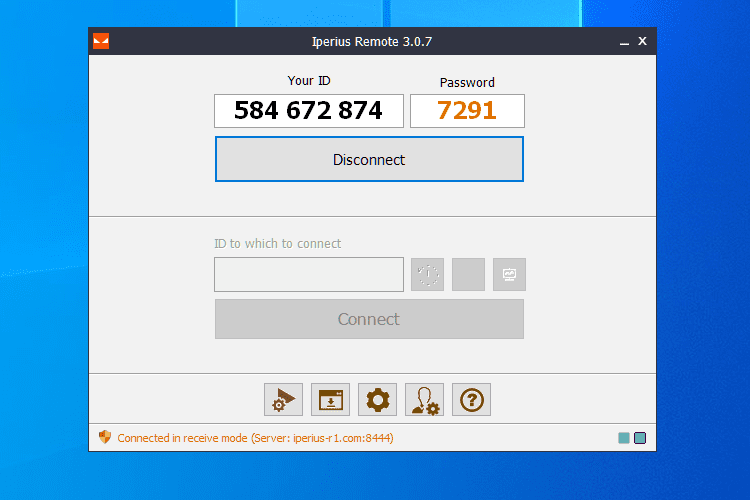Click the right outlined teal status indicator
Screen dimensions: 750x500
click(x=640, y=438)
